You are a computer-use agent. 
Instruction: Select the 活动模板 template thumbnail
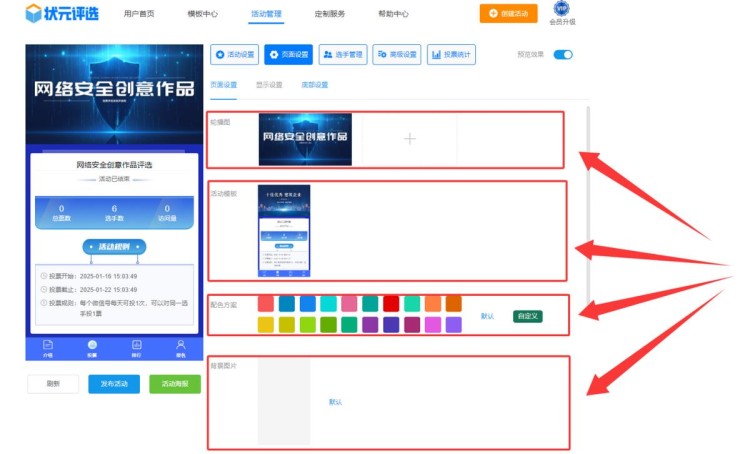[x=284, y=231]
